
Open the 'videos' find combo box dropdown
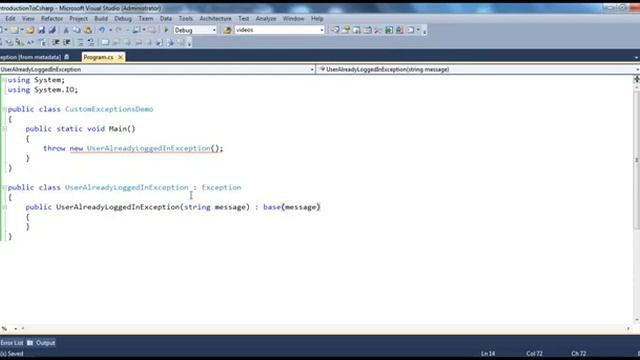(322, 30)
